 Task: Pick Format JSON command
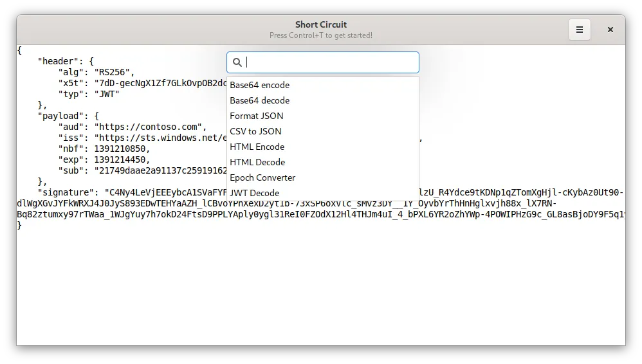pyautogui.click(x=323, y=116)
